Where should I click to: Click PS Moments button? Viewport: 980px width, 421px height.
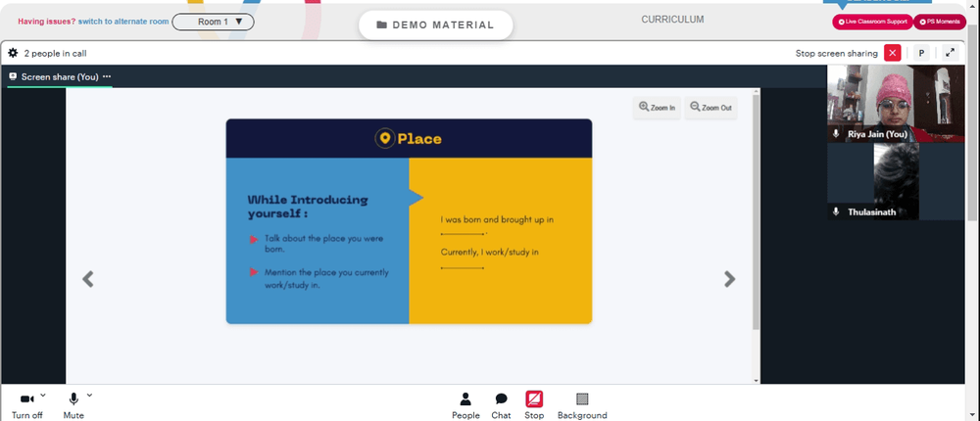coord(940,22)
